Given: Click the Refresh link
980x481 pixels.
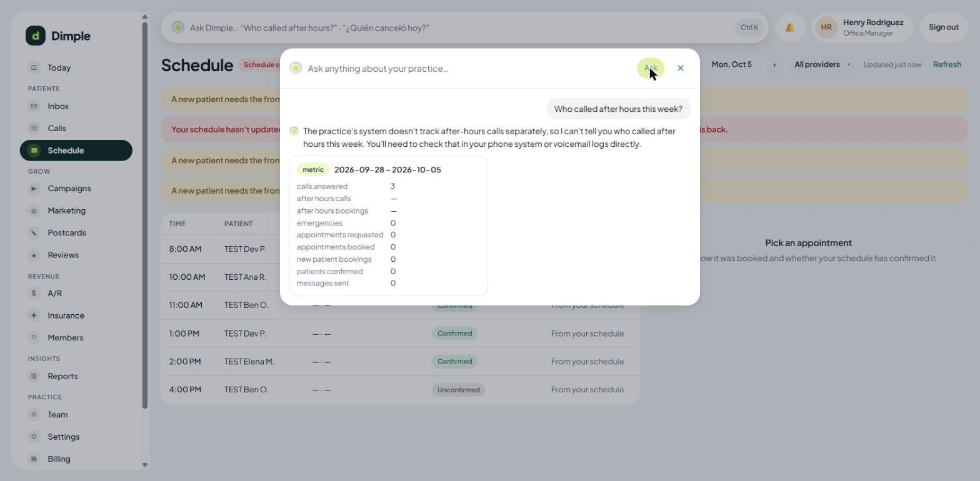Looking at the screenshot, I should [947, 64].
